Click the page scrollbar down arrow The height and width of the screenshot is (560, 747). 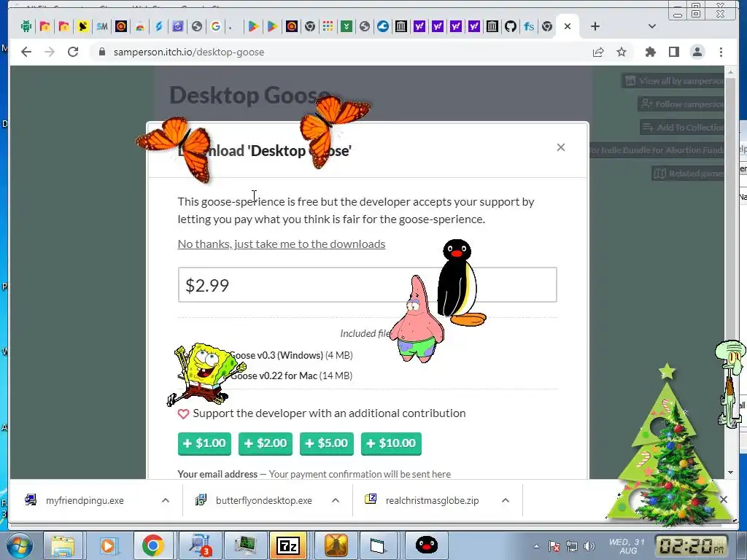tap(730, 472)
